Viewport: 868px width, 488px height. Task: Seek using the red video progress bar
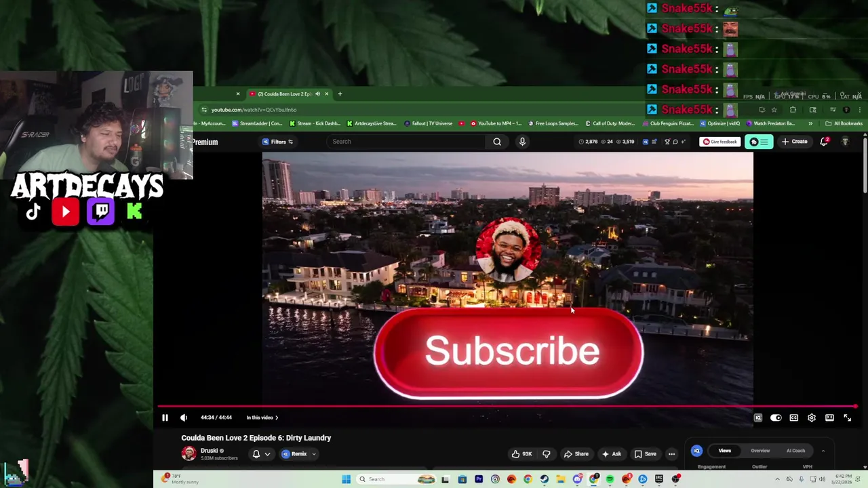(507, 407)
